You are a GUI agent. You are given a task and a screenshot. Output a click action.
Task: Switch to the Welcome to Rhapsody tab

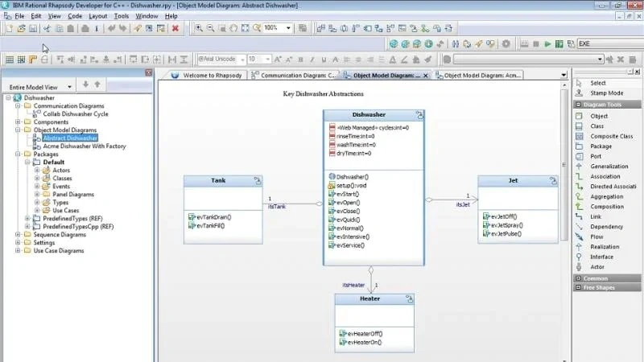point(206,76)
